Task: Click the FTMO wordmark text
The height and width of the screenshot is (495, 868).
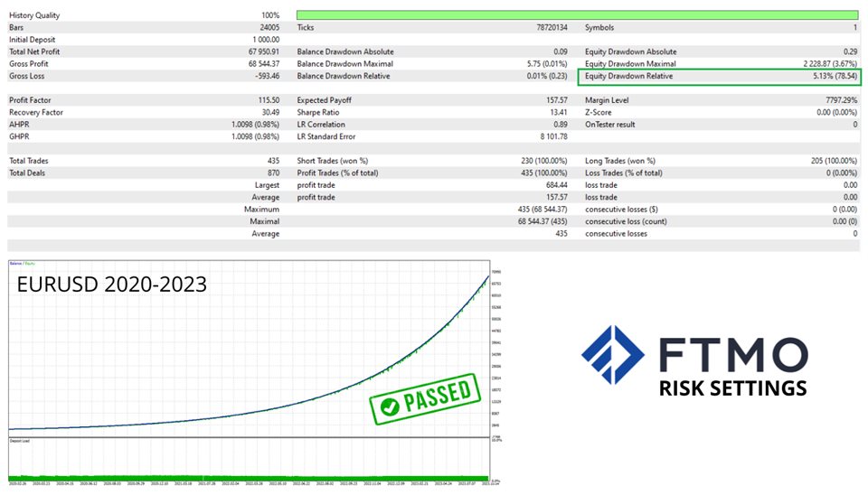Action: (733, 354)
